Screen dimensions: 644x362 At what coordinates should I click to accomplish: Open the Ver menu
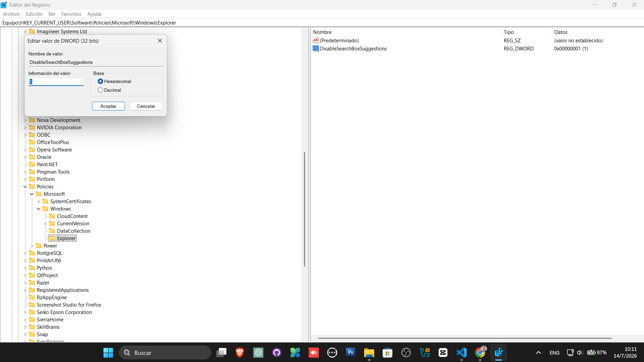(x=52, y=14)
